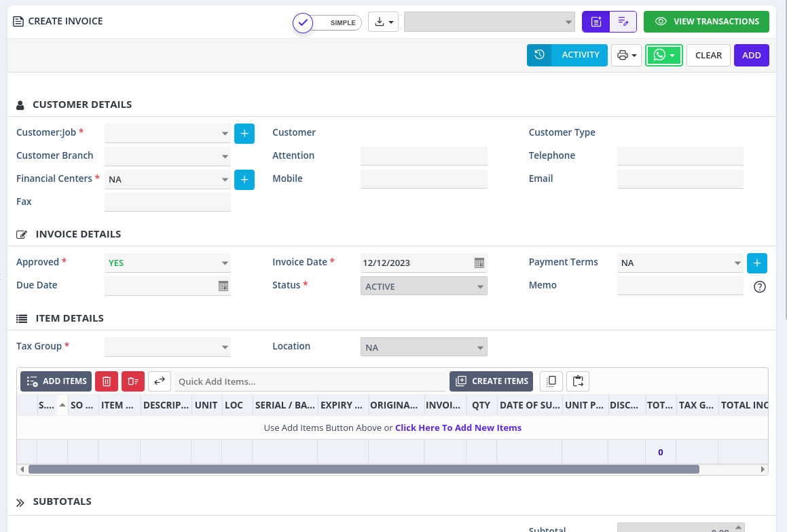Click the Memo help question mark icon
Image resolution: width=787 pixels, height=532 pixels.
pos(760,287)
